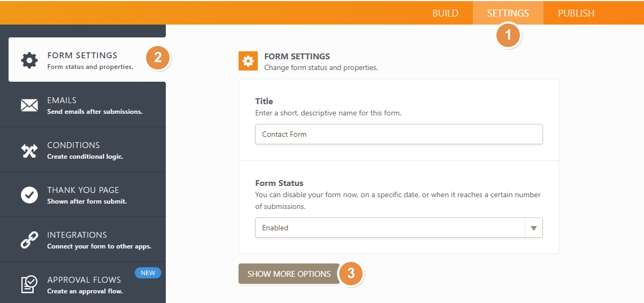The width and height of the screenshot is (644, 303).
Task: Open the Publish tab
Action: coord(576,13)
